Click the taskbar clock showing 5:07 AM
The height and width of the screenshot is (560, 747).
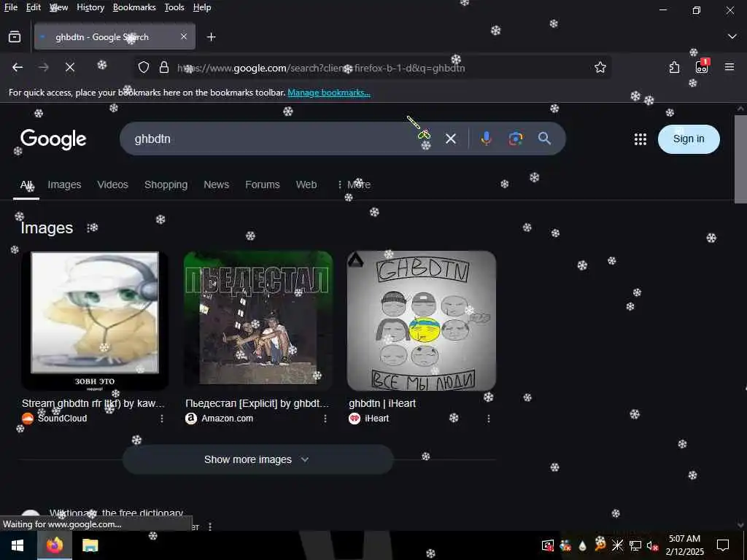click(x=684, y=545)
